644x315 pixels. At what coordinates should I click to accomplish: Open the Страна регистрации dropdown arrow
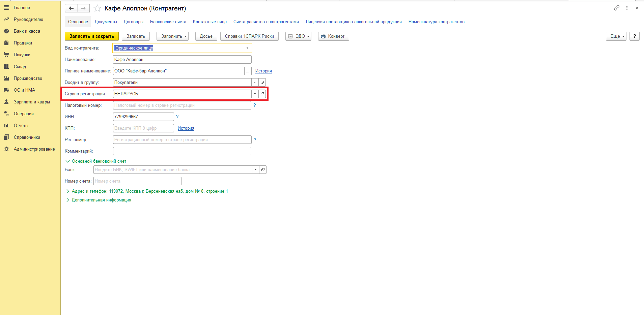tap(255, 94)
